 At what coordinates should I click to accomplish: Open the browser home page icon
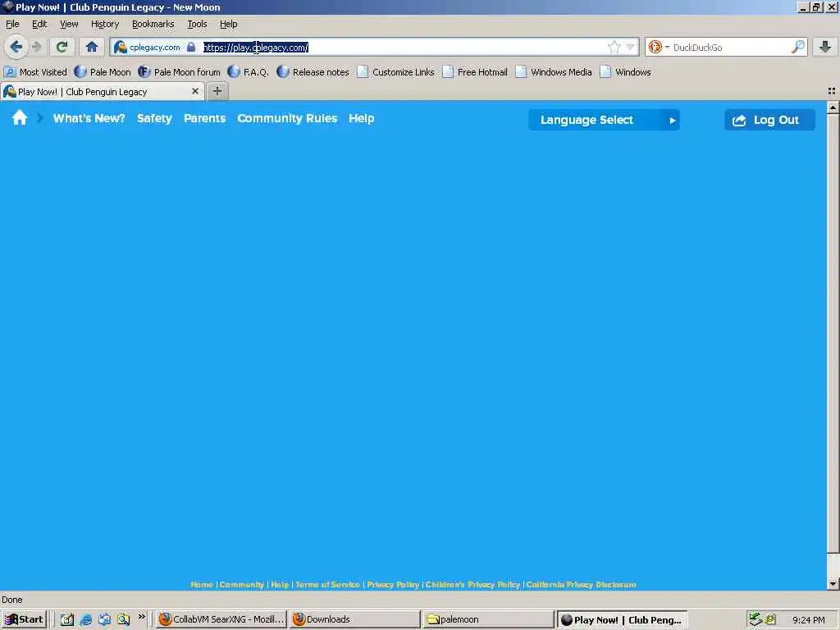point(92,47)
